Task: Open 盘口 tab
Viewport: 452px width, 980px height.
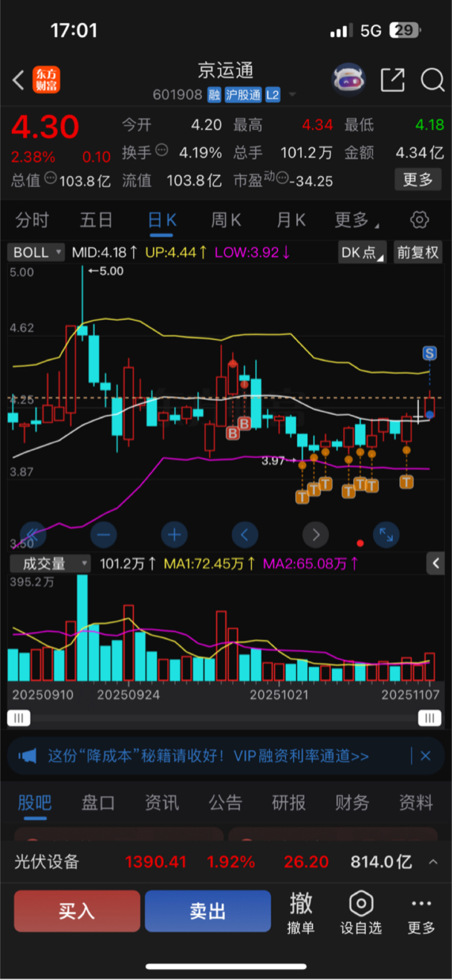Action: tap(98, 803)
